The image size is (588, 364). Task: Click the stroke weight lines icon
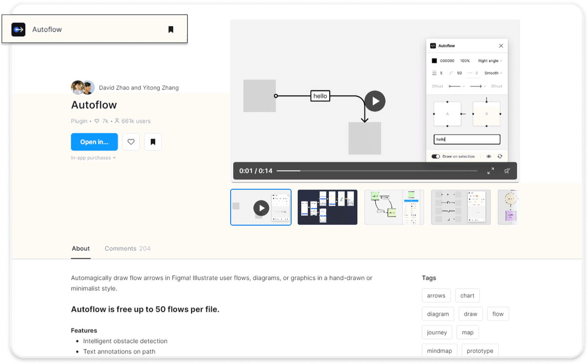click(434, 73)
